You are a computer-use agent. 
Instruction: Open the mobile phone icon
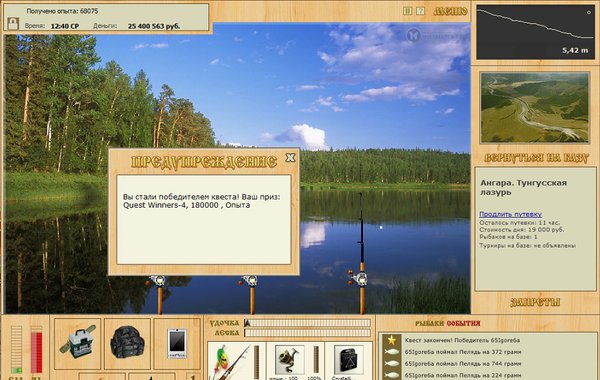tap(177, 343)
